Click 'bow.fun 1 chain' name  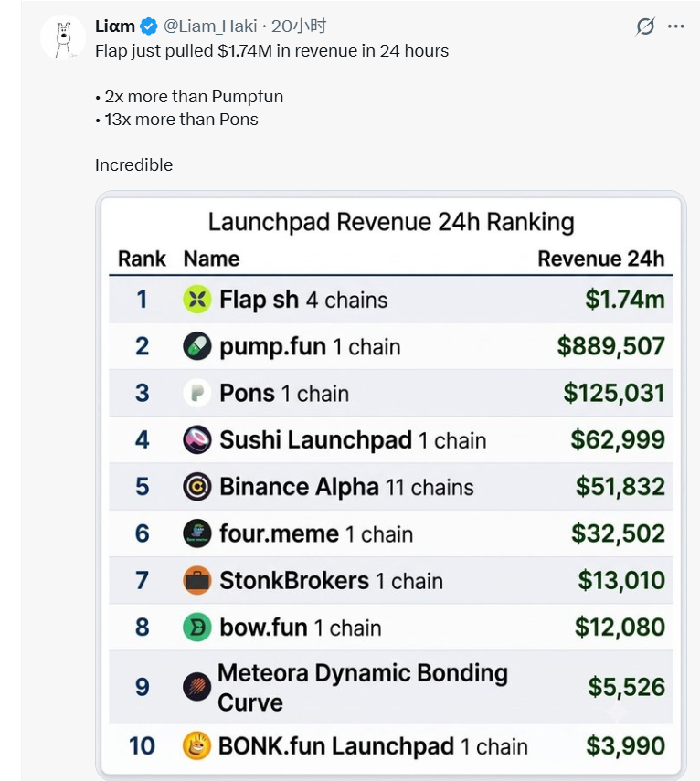click(301, 628)
